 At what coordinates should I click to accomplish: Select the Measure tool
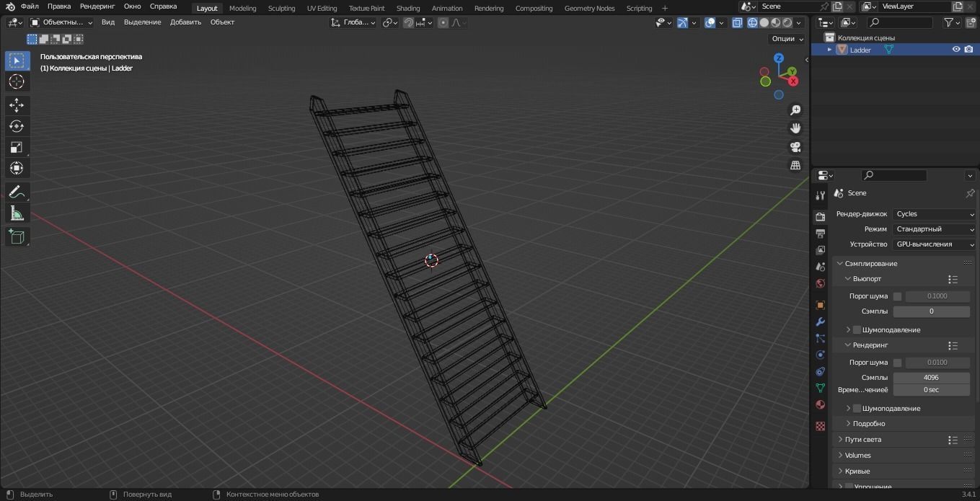(x=17, y=213)
